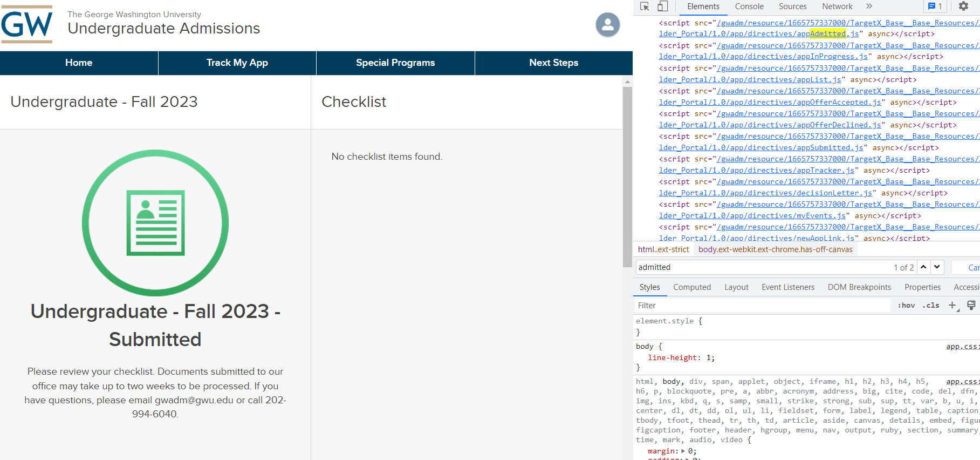The height and width of the screenshot is (460, 980).
Task: Click the 'Undergraduate Admissions' site title
Action: point(164,29)
